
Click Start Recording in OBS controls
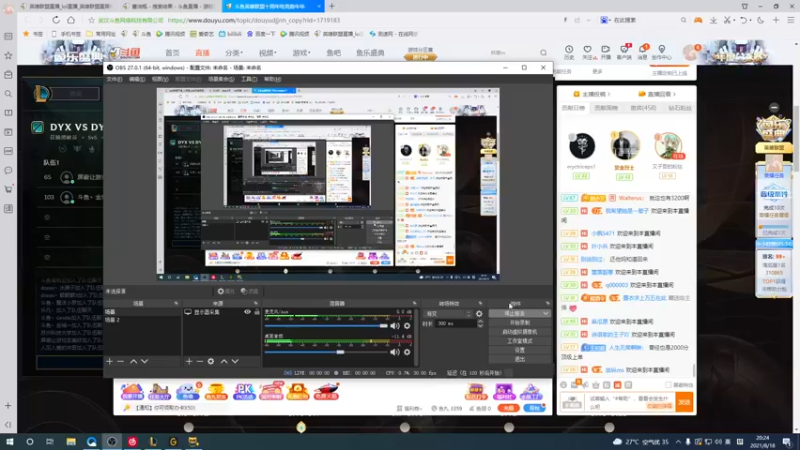tap(519, 322)
